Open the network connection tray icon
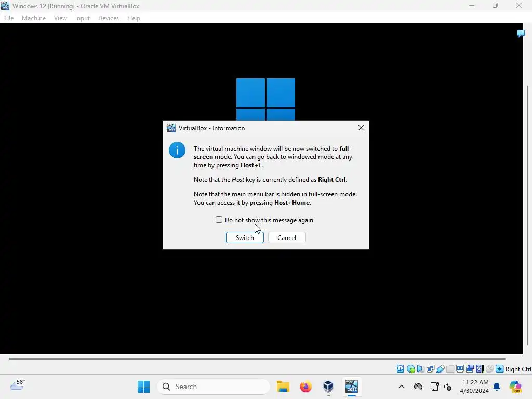 434,387
